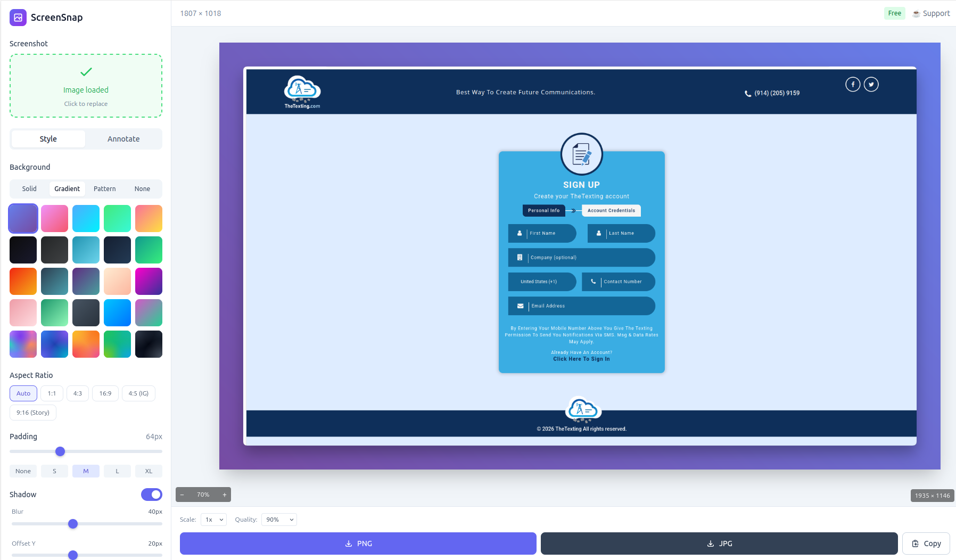This screenshot has width=956, height=560.
Task: Select the 16:9 aspect ratio
Action: click(105, 393)
